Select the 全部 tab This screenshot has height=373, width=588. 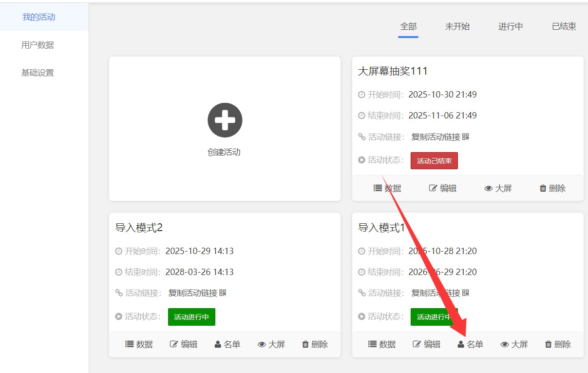(408, 27)
